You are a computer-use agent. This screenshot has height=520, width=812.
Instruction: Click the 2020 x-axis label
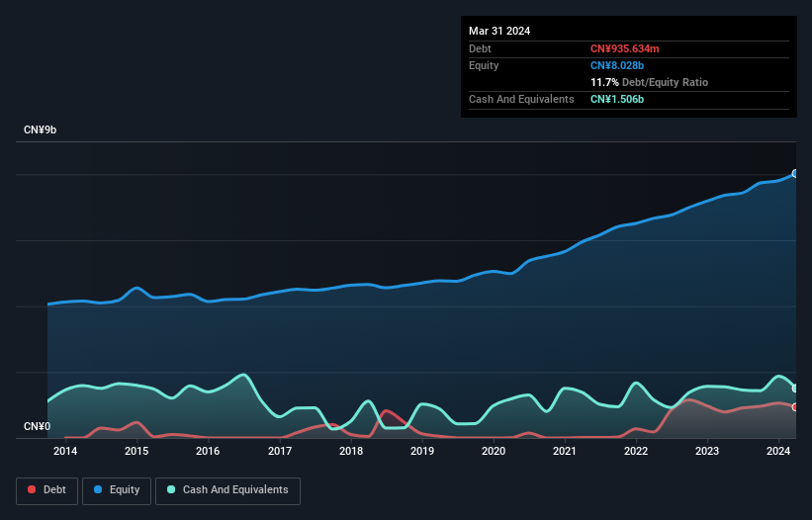coord(494,451)
